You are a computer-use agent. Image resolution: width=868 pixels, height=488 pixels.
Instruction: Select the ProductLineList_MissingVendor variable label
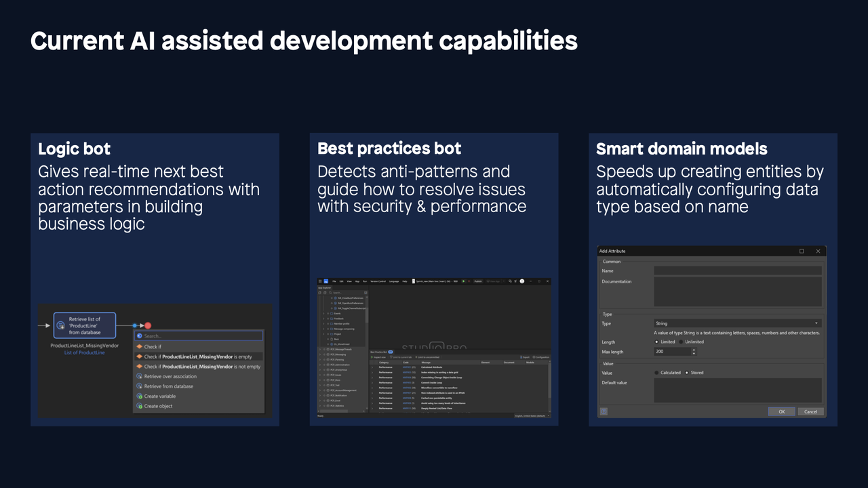click(85, 346)
